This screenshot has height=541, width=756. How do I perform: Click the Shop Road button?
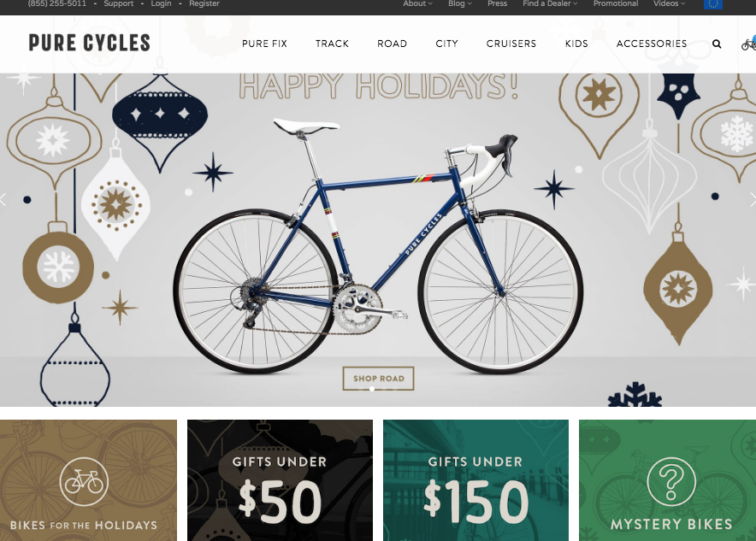[379, 378]
